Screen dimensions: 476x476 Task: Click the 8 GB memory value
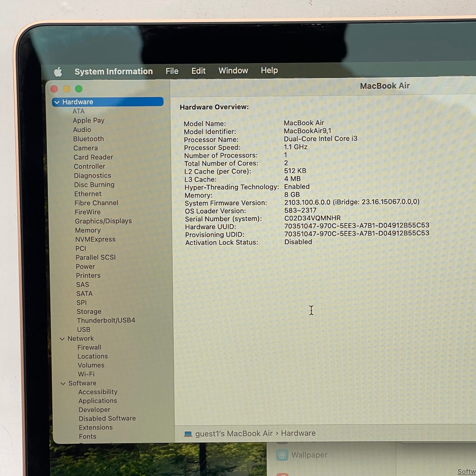coord(292,195)
